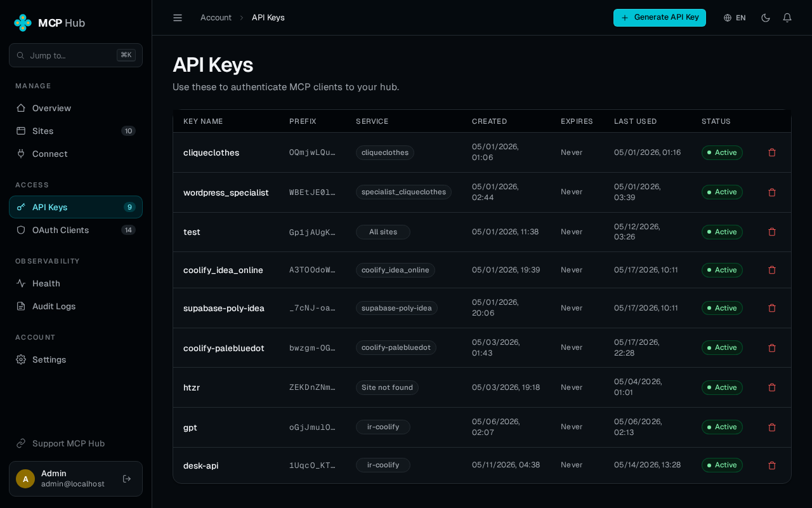
Task: Click the Last Used column header
Action: click(636, 121)
